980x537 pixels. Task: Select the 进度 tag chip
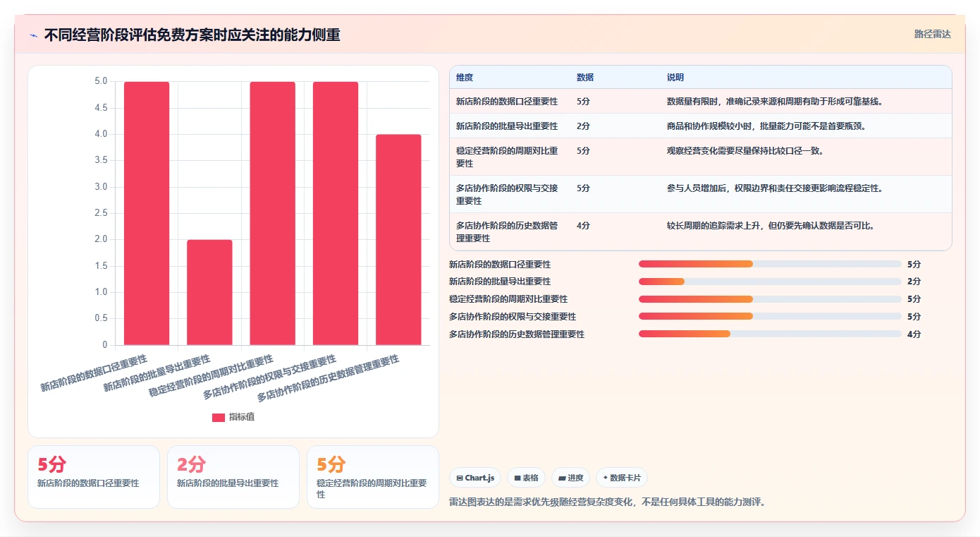point(570,478)
